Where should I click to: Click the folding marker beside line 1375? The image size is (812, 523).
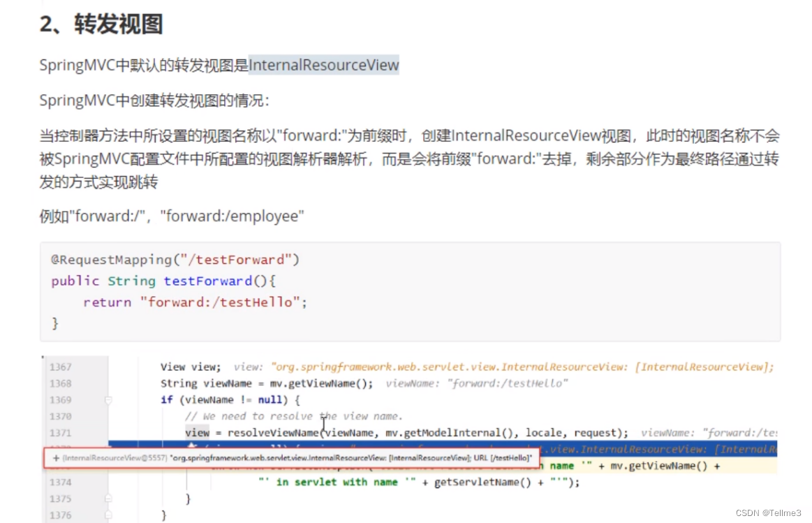coord(109,499)
